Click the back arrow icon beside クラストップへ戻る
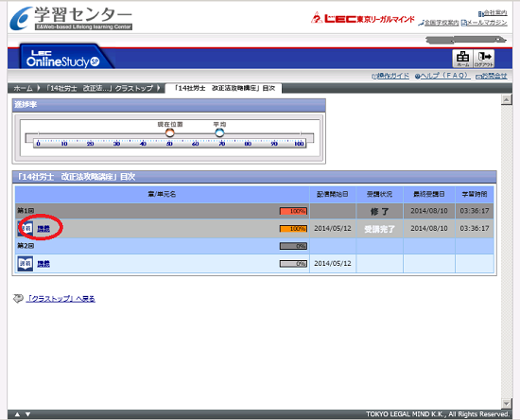Viewport: 520px width, 420px height. [x=18, y=298]
